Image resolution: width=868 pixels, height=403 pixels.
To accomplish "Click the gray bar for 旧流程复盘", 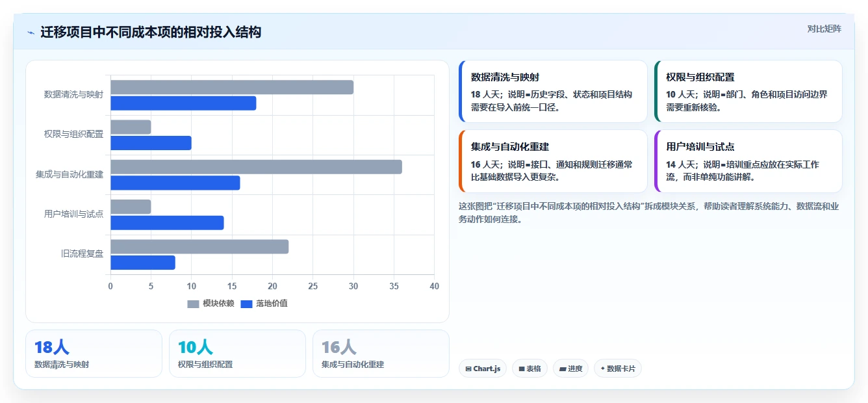I will coord(199,246).
